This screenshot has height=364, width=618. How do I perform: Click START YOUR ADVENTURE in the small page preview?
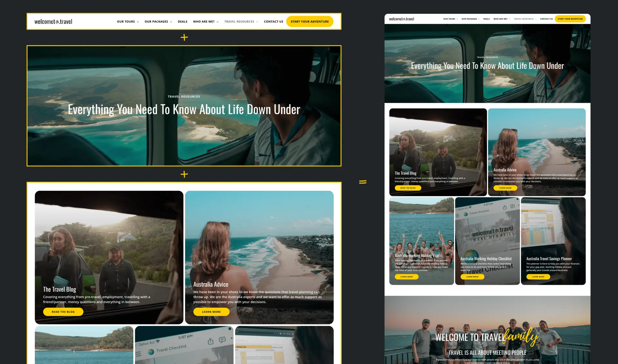point(570,19)
